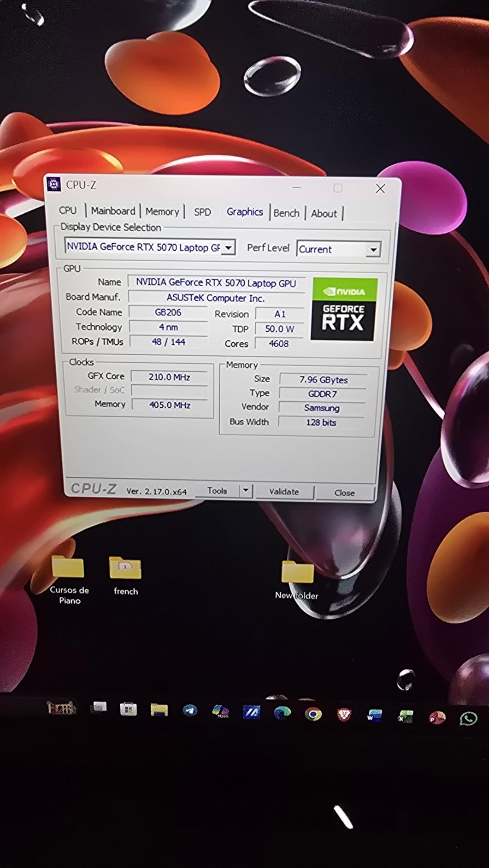Open the Tools dropdown arrow
Viewport: 489px width, 868px height.
(x=246, y=491)
